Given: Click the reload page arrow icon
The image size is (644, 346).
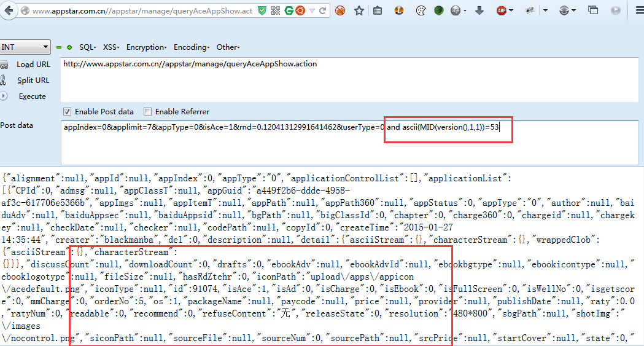Looking at the screenshot, I should click(x=323, y=10).
